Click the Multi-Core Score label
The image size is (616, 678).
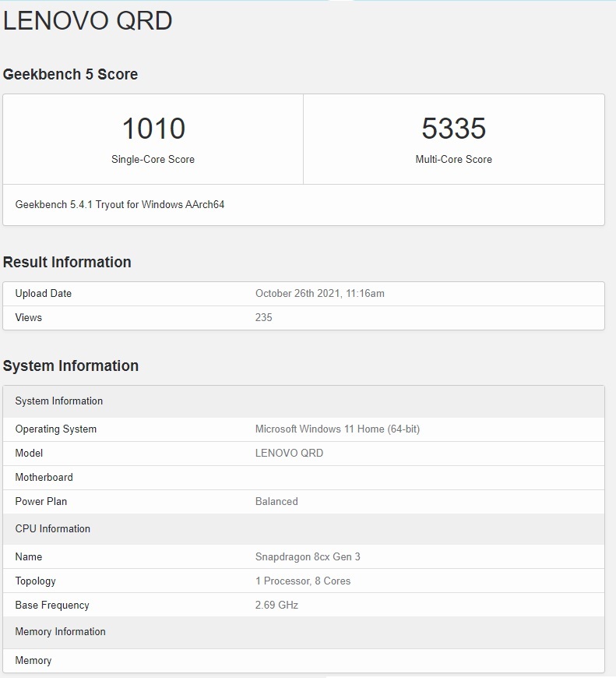coord(453,159)
